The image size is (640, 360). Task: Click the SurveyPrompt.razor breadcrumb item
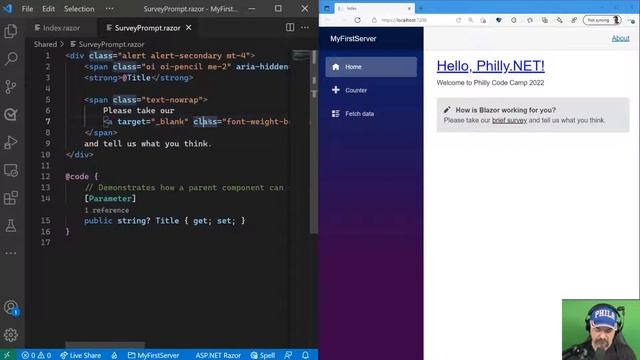(107, 44)
